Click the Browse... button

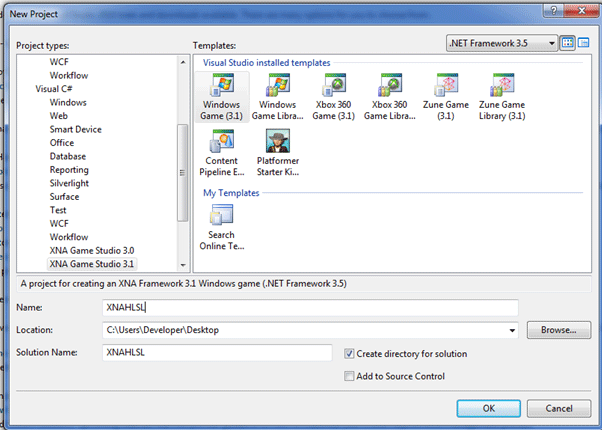click(559, 330)
